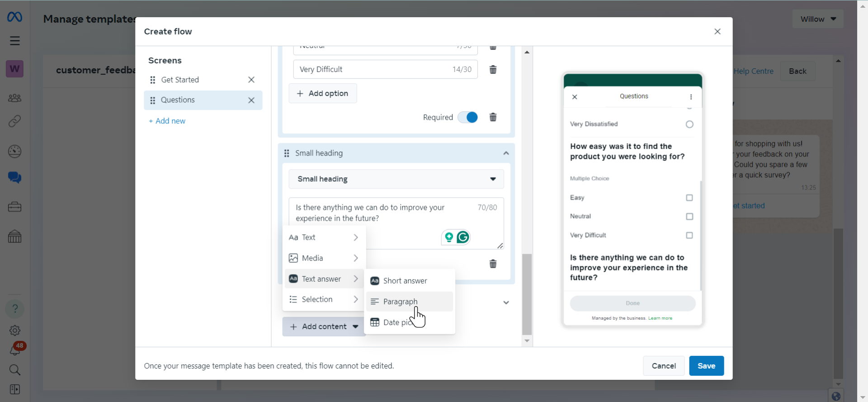Open the hamburger menu in the left sidebar
This screenshot has height=402, width=868.
point(15,41)
